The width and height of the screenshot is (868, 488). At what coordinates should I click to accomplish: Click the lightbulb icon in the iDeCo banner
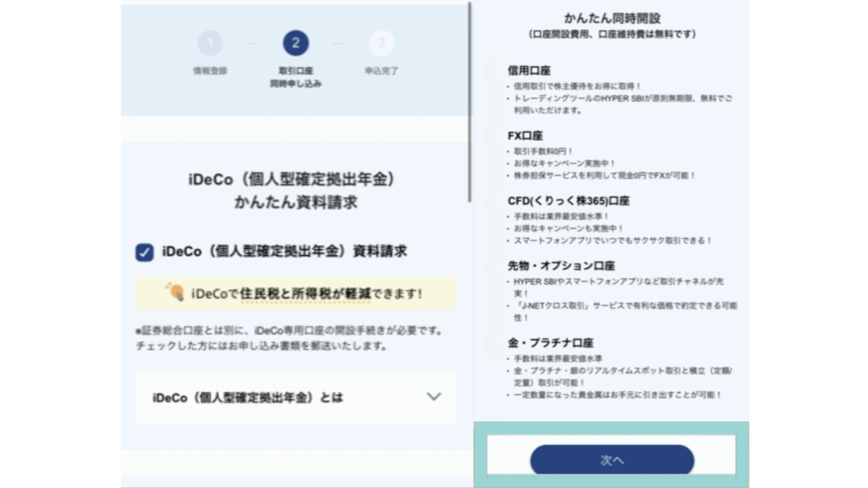176,292
